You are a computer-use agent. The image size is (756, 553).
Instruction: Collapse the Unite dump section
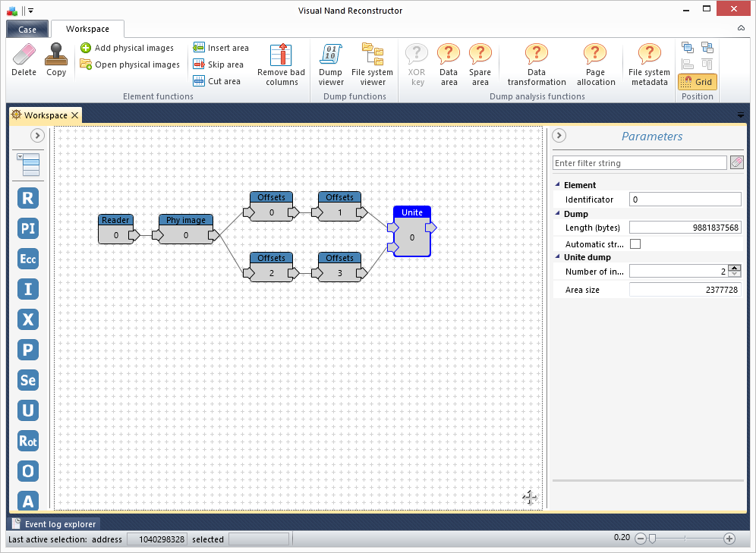558,256
